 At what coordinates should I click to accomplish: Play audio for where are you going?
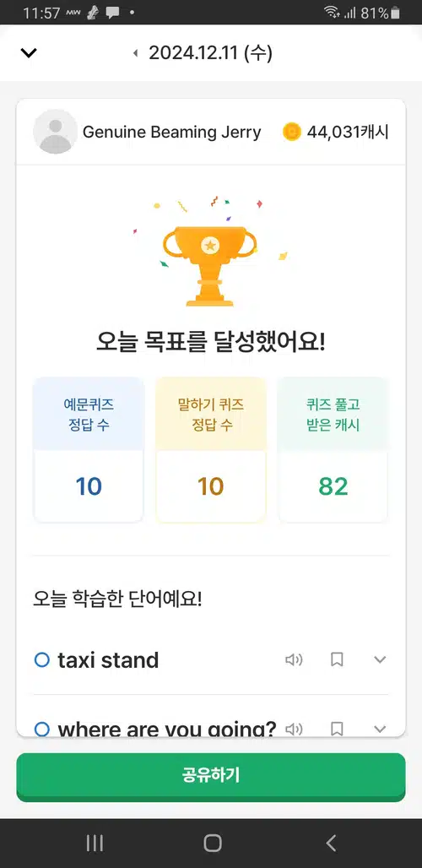[294, 730]
